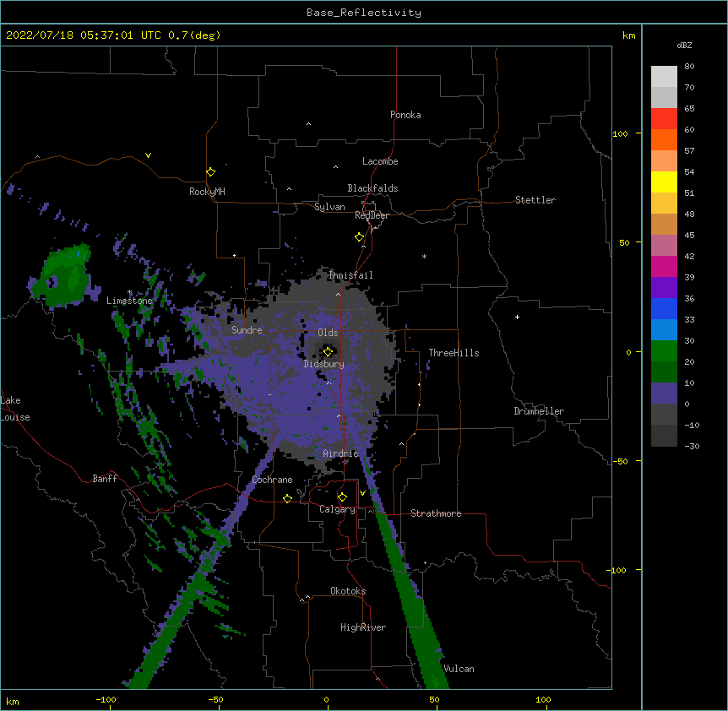Click the -30 value in the dBZ legend
The height and width of the screenshot is (711, 728).
(693, 446)
